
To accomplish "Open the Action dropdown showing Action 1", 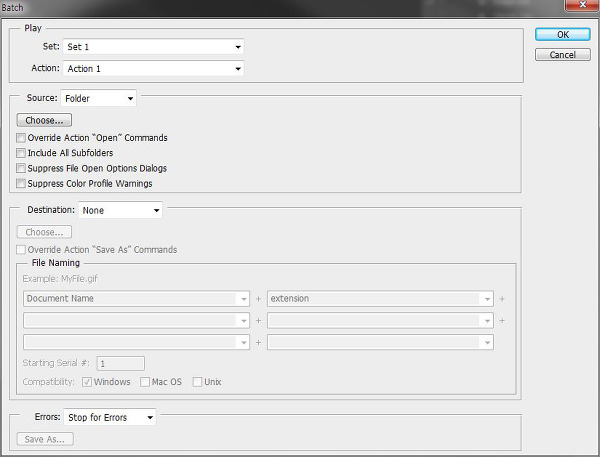I will pyautogui.click(x=153, y=69).
